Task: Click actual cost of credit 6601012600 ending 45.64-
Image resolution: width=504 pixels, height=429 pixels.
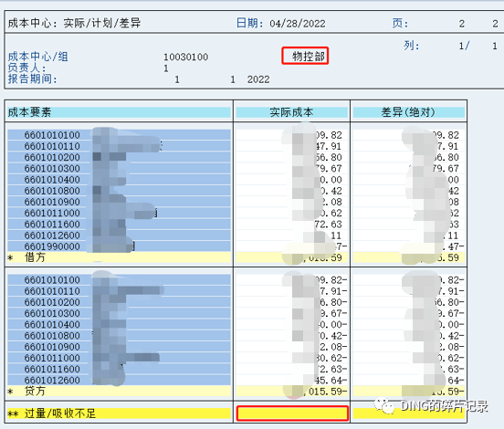Action: [x=331, y=380]
